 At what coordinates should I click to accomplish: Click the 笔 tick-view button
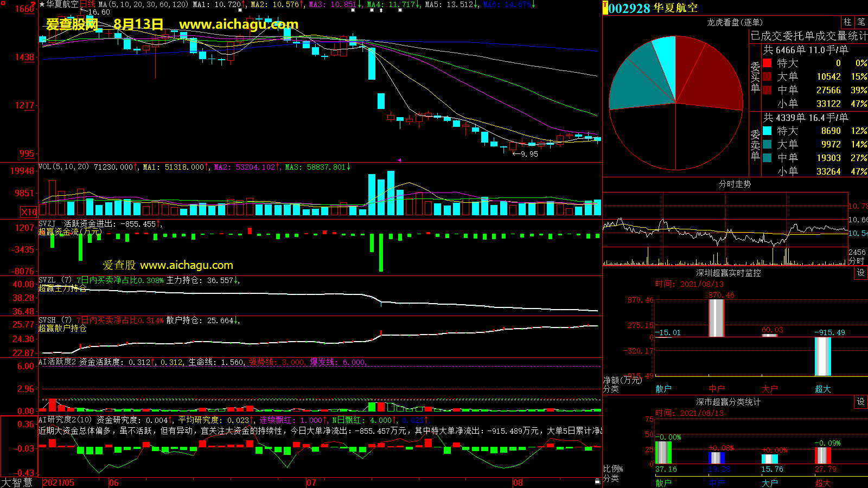861,22
